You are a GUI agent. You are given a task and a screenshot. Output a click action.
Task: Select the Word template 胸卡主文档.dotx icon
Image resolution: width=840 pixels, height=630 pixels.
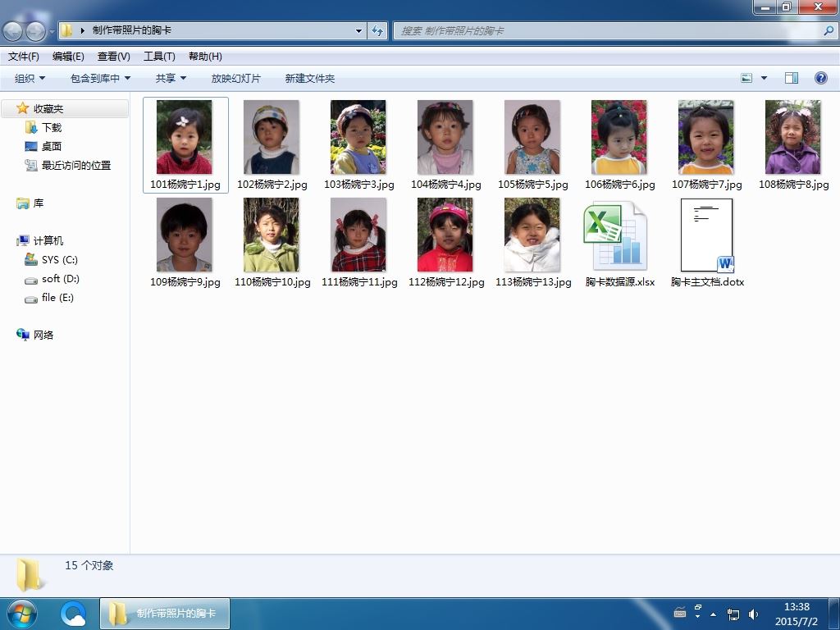point(706,235)
